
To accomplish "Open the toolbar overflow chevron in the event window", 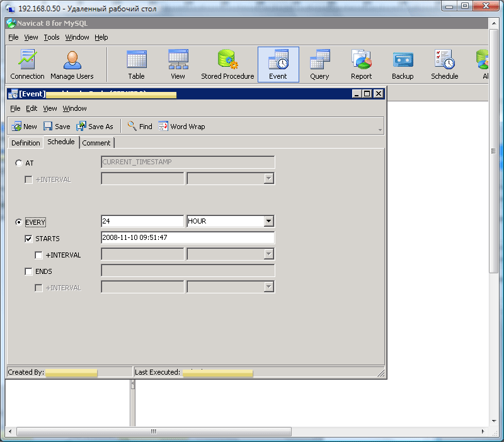I will [x=380, y=129].
